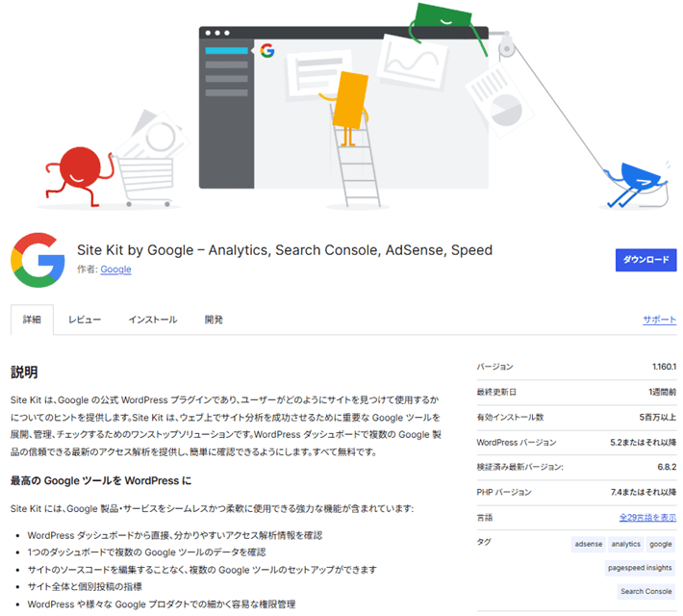Click the bullet 1つのダッシュボードで複数の Google ツール
This screenshot has height=616, width=683.
pyautogui.click(x=146, y=552)
